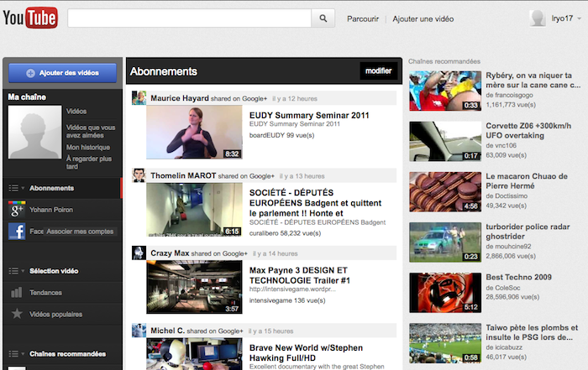Open Mon historique link

point(88,148)
